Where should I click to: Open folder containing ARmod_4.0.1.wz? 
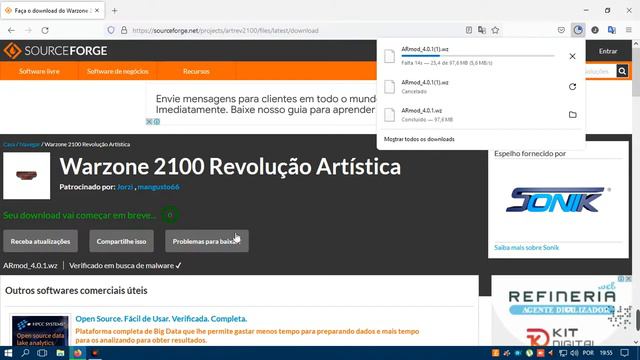point(573,115)
